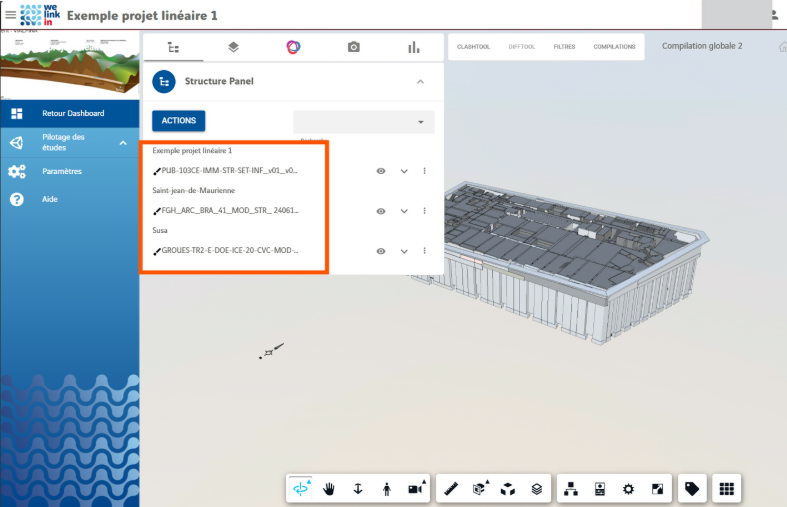Expand the PUB-103CE-IMM-STR model row
This screenshot has height=507, width=787.
tap(404, 171)
